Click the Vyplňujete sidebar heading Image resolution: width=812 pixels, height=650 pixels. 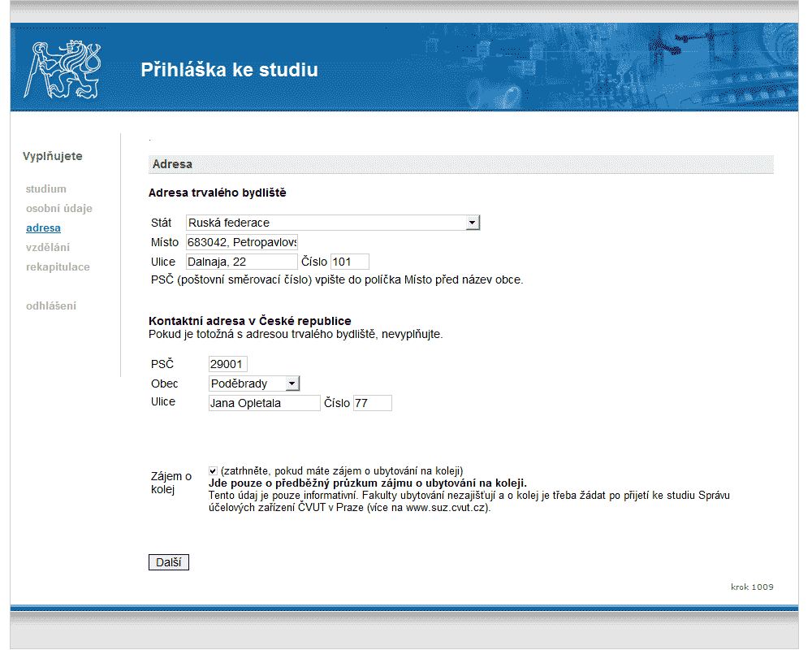pyautogui.click(x=53, y=156)
